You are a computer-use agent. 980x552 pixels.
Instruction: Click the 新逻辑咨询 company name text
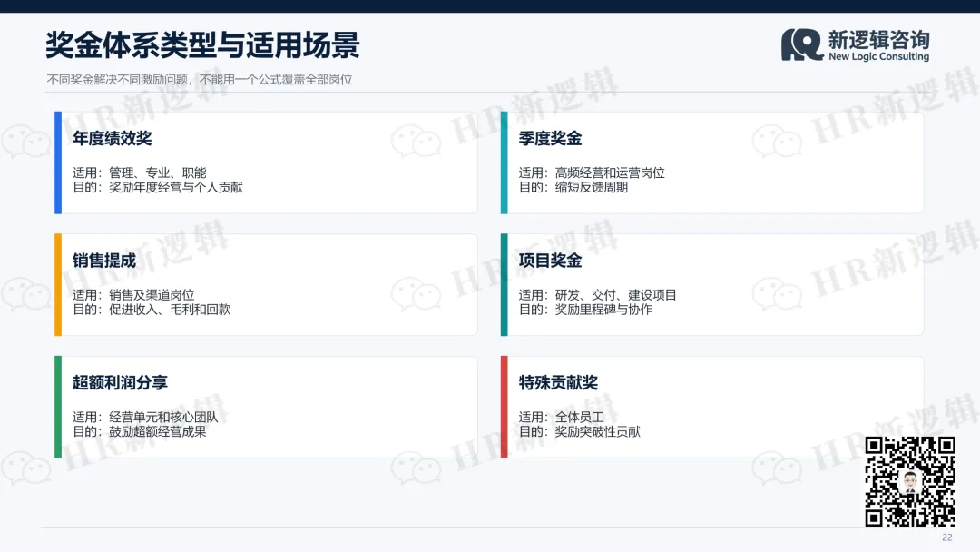point(878,39)
